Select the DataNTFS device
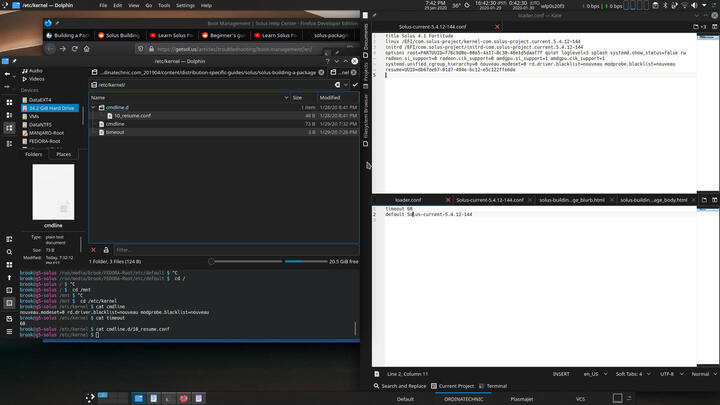Viewport: 720px width, 405px height. 40,124
